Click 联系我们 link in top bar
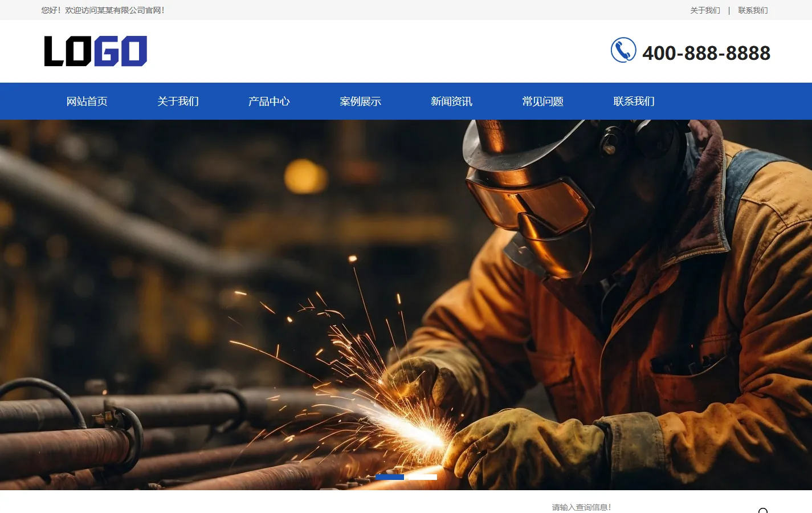 pos(753,10)
